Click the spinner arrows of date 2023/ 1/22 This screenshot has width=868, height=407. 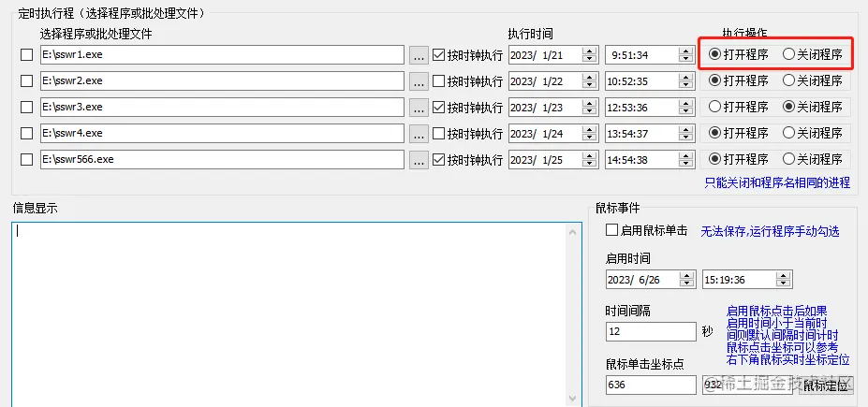click(x=590, y=80)
